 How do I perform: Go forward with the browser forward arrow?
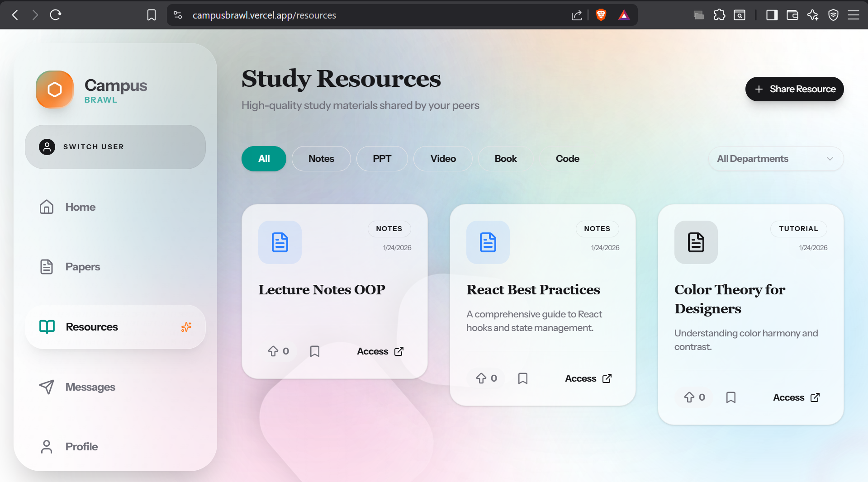[x=35, y=15]
